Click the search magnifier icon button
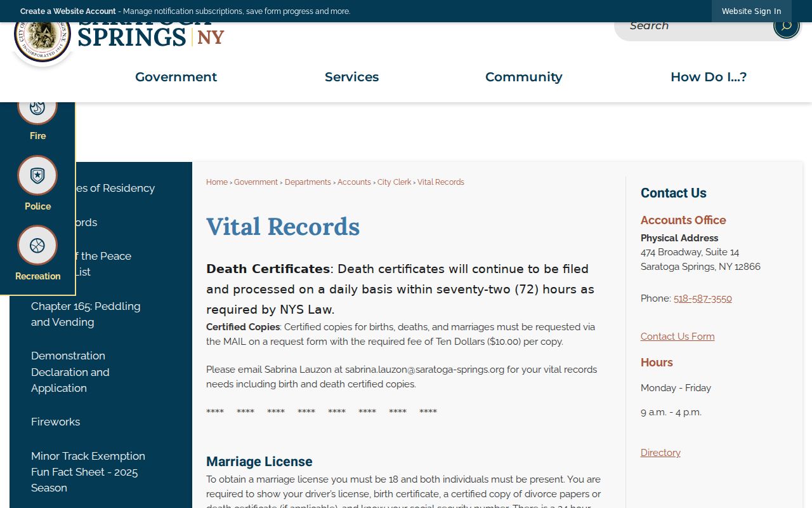Screen dimensions: 812x508 tap(786, 27)
